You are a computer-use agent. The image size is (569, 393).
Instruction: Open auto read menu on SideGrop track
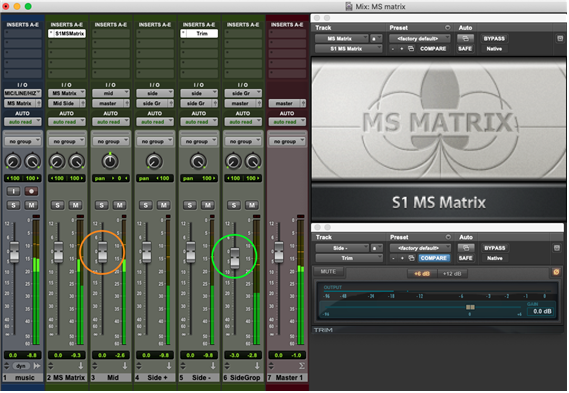[243, 122]
